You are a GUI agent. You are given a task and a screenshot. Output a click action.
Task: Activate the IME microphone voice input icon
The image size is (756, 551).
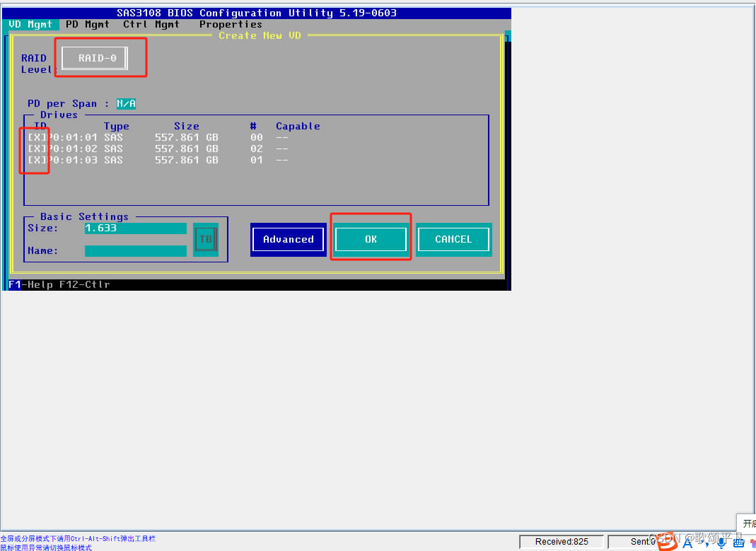(x=721, y=543)
